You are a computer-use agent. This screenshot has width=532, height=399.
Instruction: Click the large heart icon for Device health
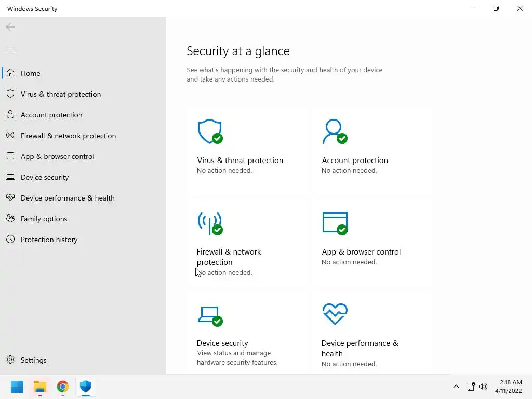pyautogui.click(x=335, y=314)
